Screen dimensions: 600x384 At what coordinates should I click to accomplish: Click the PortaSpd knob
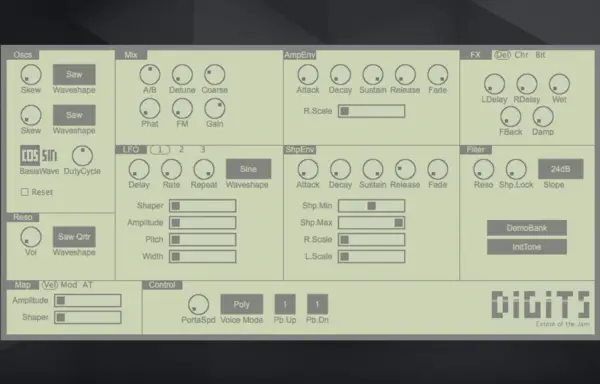coord(198,305)
